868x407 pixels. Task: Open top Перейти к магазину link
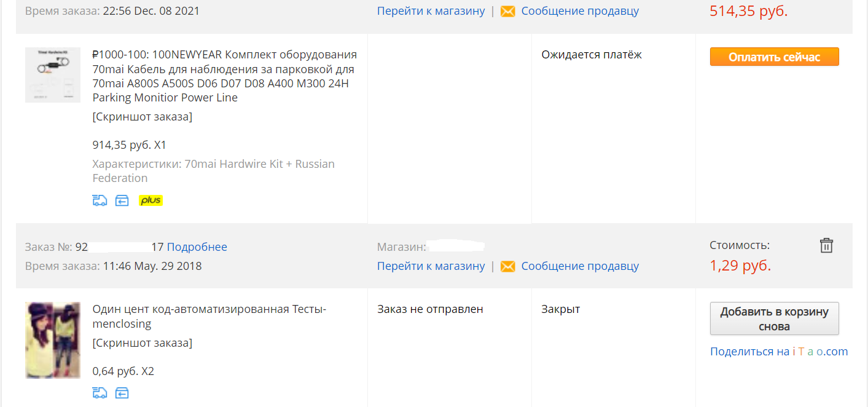[431, 11]
